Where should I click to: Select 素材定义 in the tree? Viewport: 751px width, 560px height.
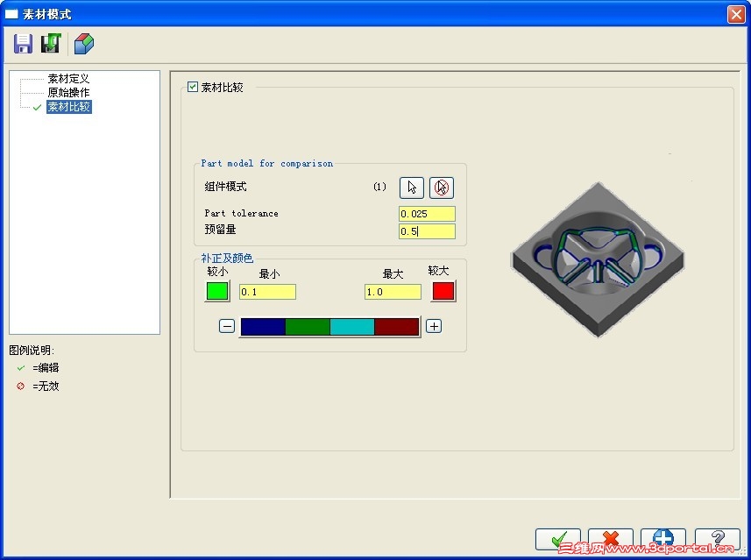(x=68, y=79)
